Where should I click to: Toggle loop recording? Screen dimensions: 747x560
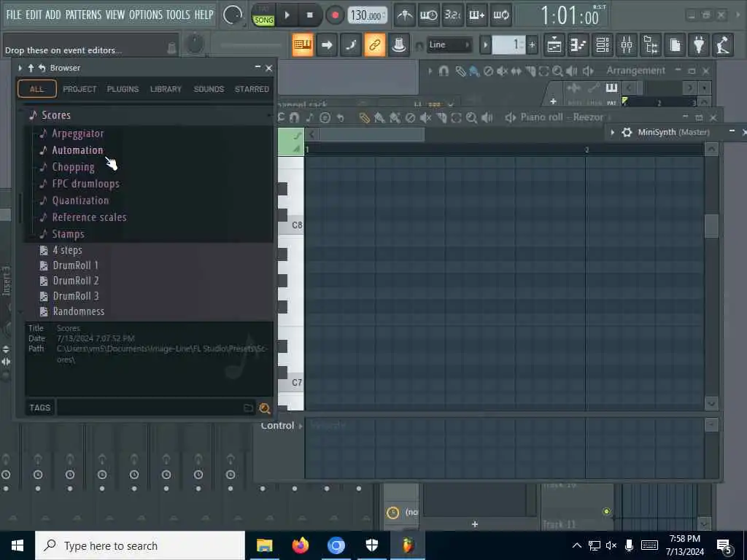pyautogui.click(x=500, y=15)
